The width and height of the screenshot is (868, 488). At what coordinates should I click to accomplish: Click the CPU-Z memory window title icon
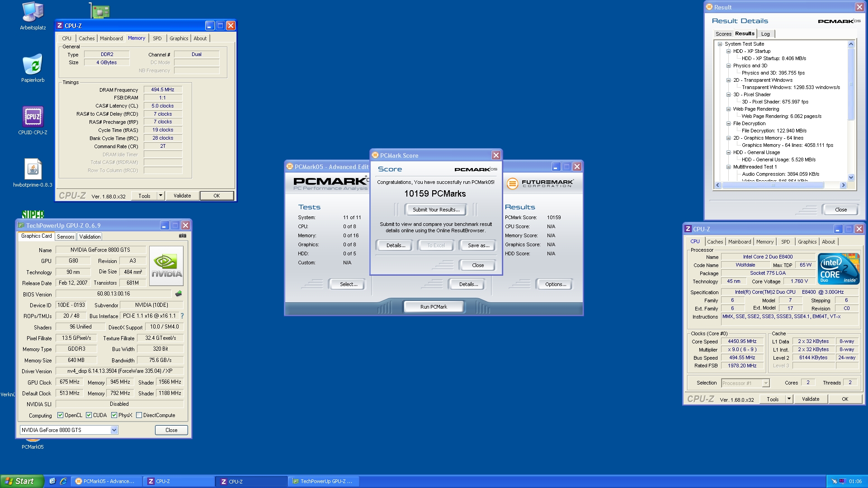click(60, 26)
